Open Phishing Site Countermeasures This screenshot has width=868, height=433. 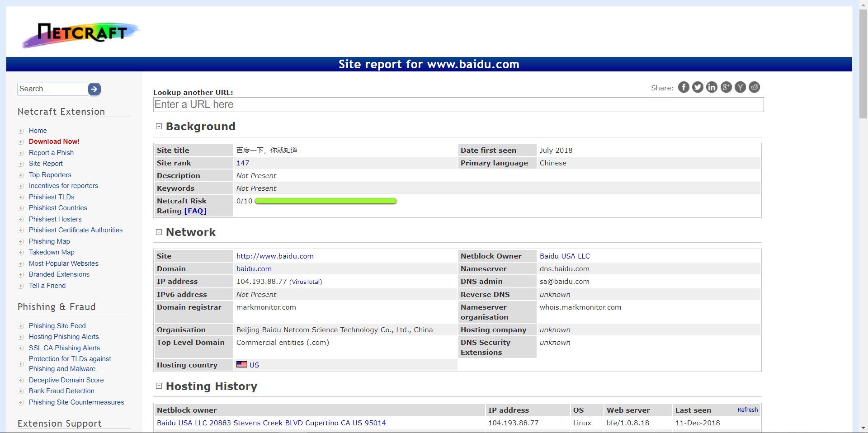pos(76,402)
